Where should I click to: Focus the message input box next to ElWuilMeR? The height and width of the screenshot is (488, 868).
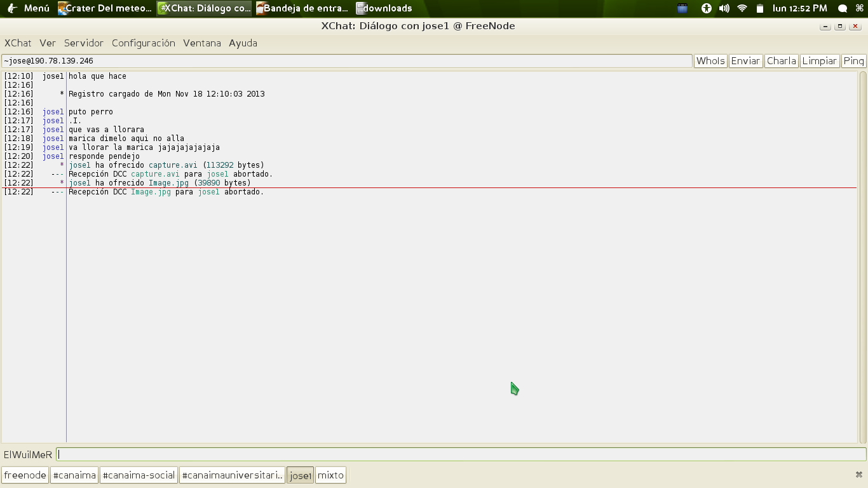coord(461,454)
